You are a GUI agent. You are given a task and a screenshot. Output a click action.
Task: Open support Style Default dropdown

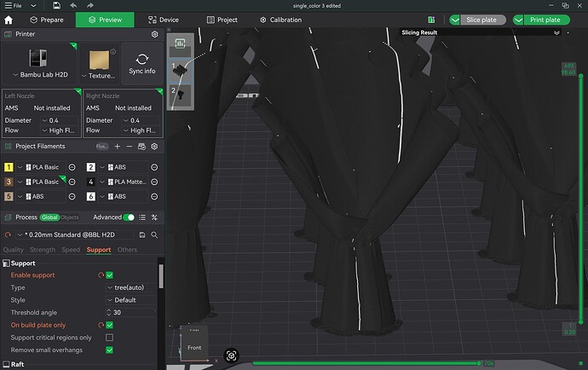(130, 300)
